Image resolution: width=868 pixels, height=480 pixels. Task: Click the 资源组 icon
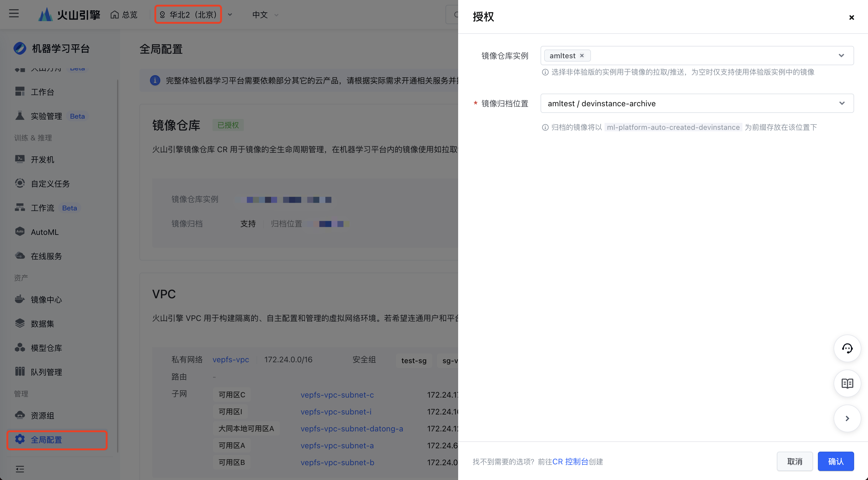pos(20,415)
